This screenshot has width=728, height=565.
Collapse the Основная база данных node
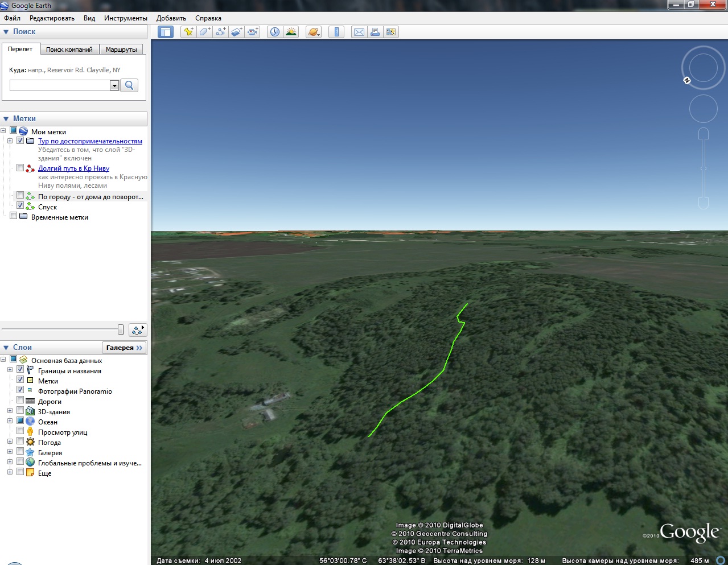(3, 360)
